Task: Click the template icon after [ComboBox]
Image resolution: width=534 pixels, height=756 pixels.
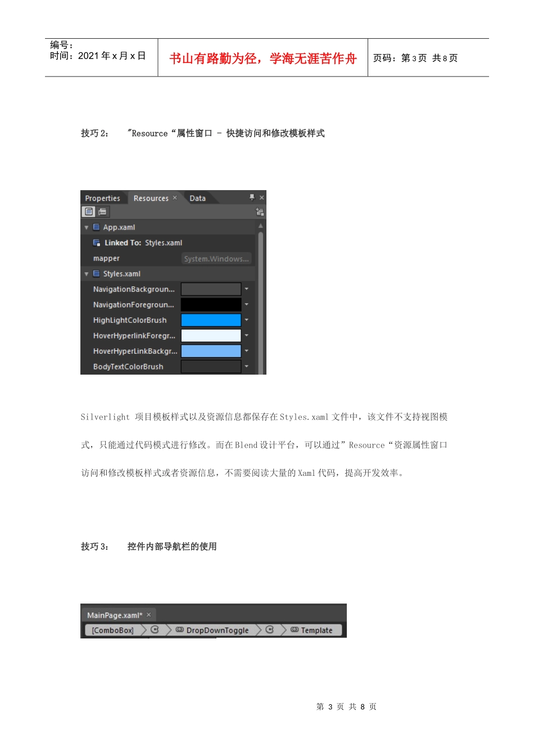Action: click(155, 630)
